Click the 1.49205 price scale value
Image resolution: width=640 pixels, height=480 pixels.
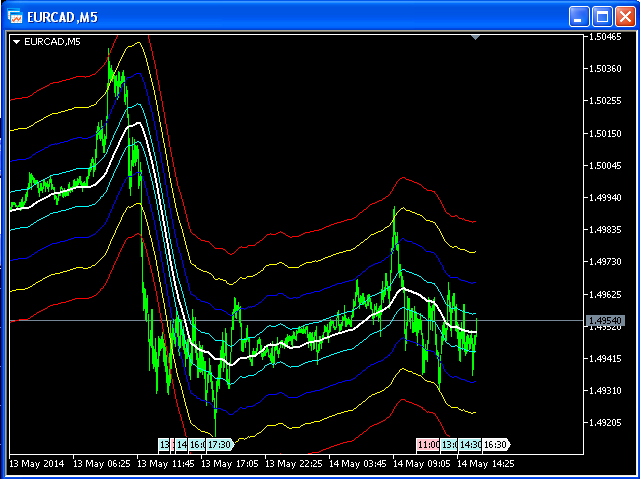604,423
